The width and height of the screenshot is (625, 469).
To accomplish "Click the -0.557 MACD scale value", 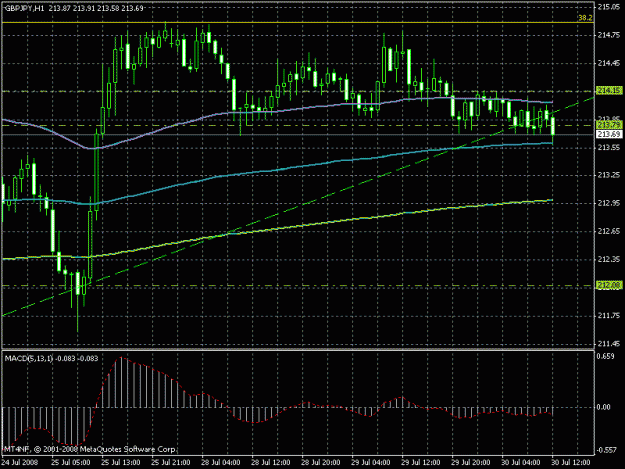I will pos(606,450).
